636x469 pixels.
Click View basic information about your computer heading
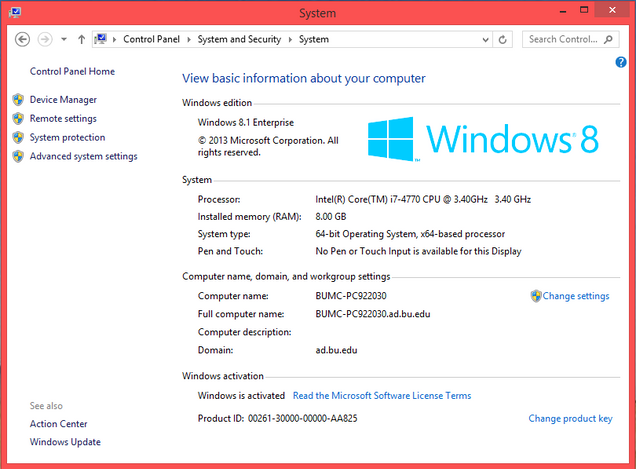tap(304, 78)
